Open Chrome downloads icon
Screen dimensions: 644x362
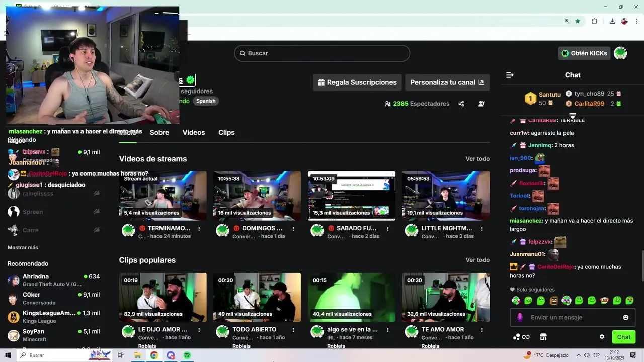[x=612, y=21]
